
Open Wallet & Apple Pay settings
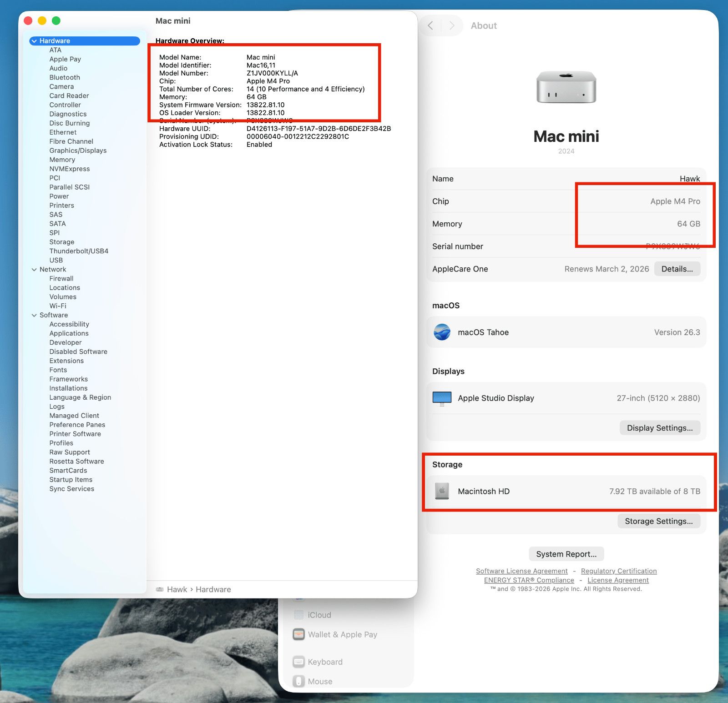pyautogui.click(x=343, y=634)
